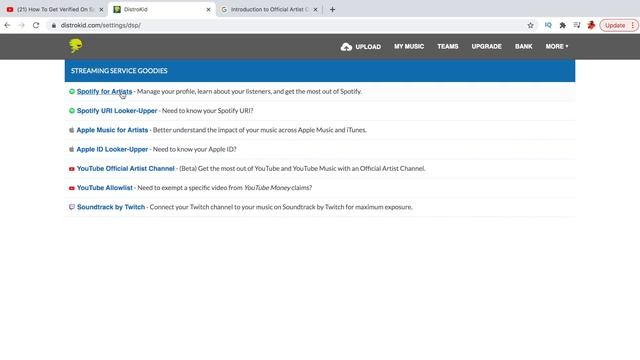Expand the MORE dropdown menu
Screen dimensions: 640x360
click(557, 47)
